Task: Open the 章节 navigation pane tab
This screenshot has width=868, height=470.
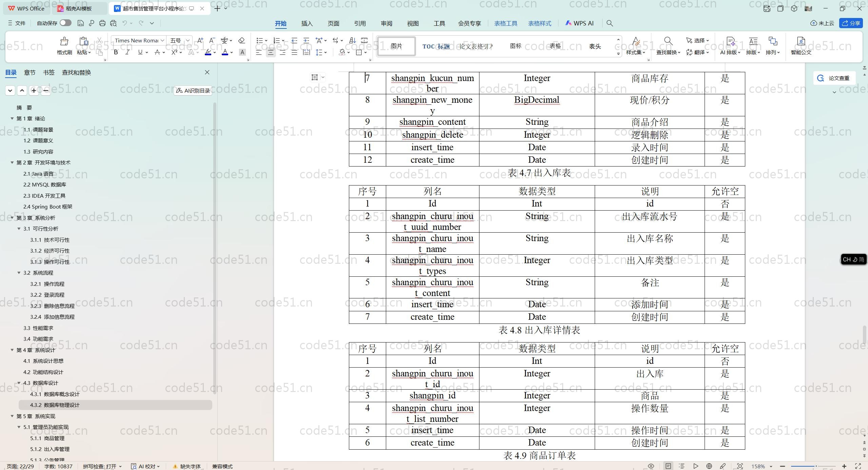Action: pos(29,72)
